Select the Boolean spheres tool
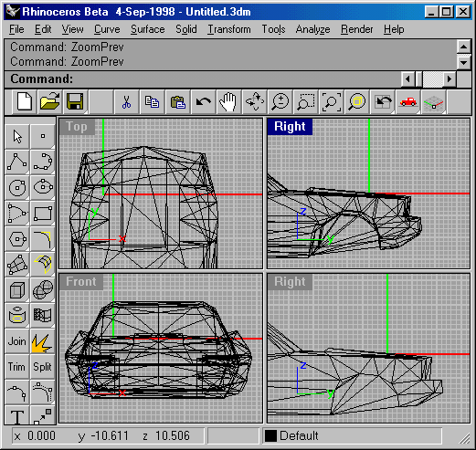The image size is (476, 450). (x=43, y=289)
